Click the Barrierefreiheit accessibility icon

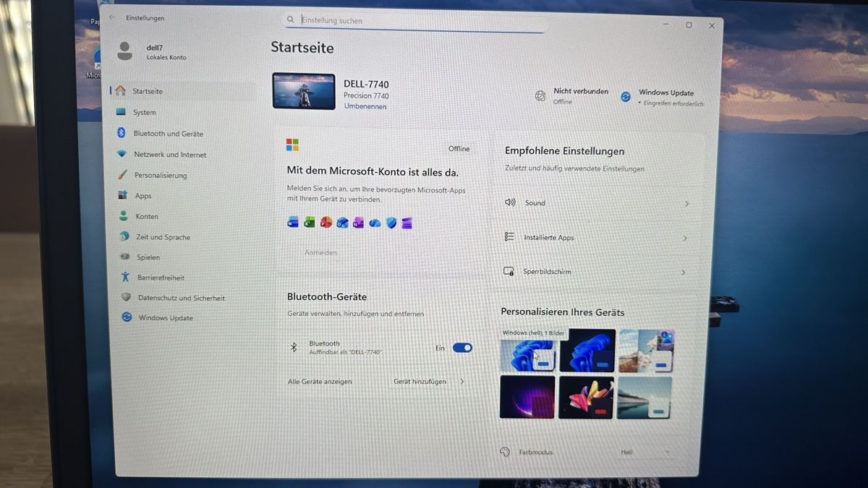tap(125, 277)
